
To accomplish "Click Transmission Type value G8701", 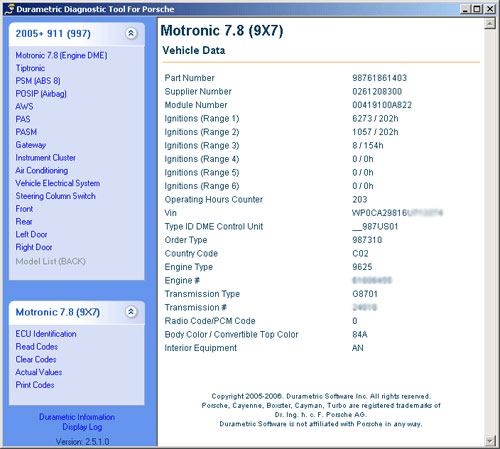I will 365,294.
